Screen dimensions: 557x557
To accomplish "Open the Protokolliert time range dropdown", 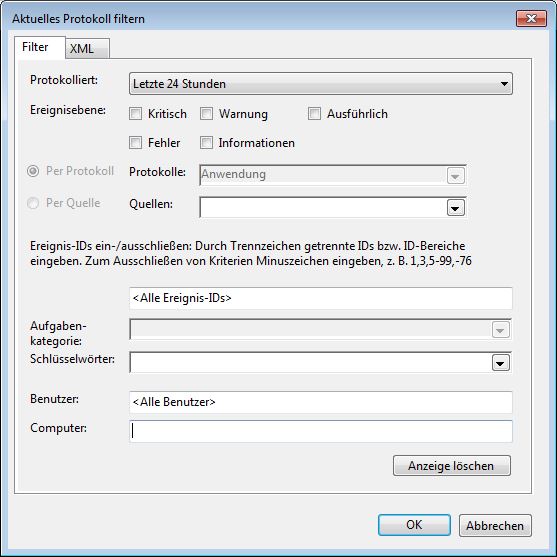I will pyautogui.click(x=321, y=84).
